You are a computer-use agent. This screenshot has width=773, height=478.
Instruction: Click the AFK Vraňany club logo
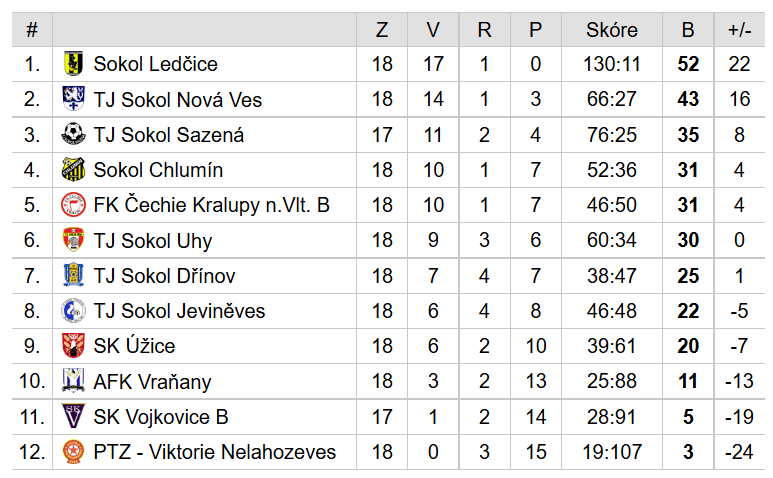click(73, 381)
